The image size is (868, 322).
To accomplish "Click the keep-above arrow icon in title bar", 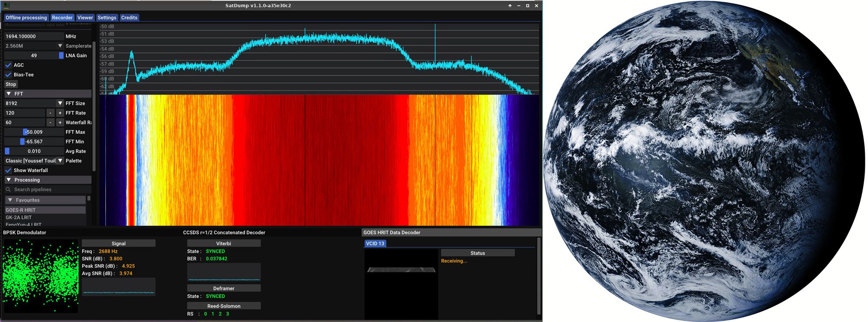I will [510, 6].
